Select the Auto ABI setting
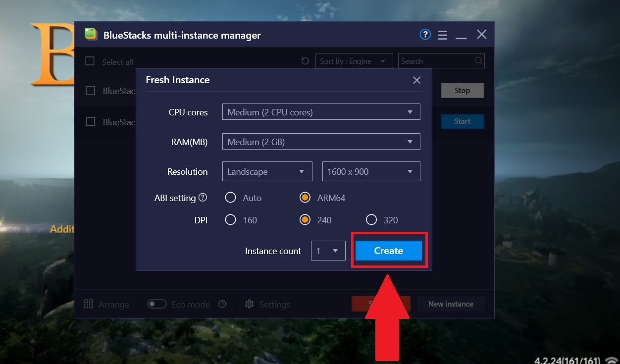Screen dimensions: 620x364 coord(230,198)
